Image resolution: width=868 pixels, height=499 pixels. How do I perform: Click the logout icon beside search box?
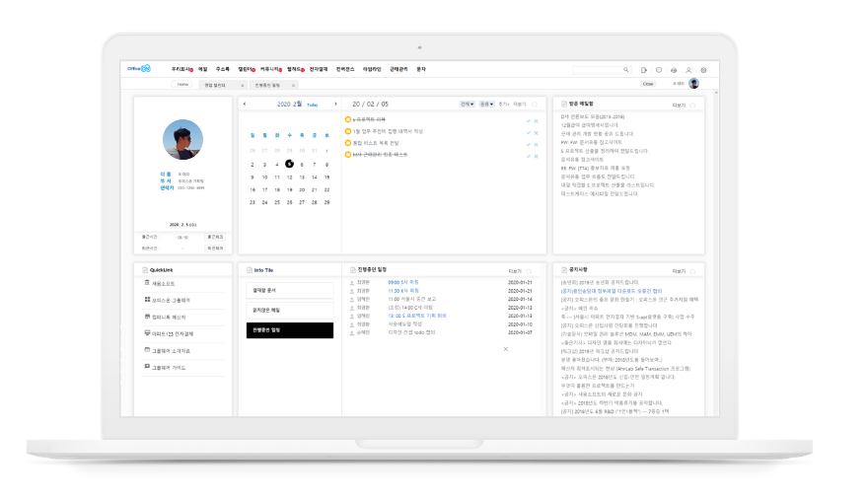click(644, 70)
